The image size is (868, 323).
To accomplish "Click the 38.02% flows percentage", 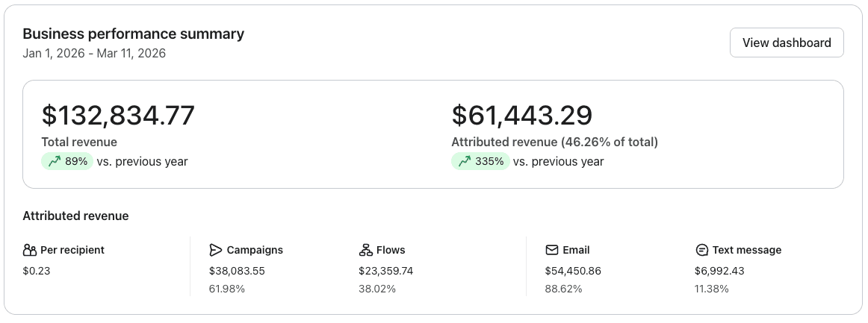I will (x=377, y=289).
